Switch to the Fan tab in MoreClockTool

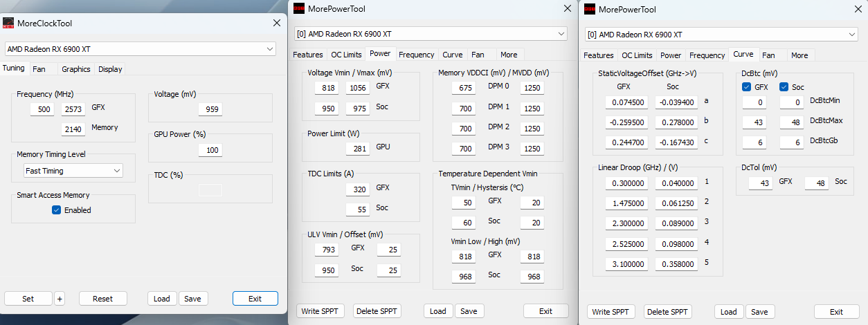coord(39,68)
